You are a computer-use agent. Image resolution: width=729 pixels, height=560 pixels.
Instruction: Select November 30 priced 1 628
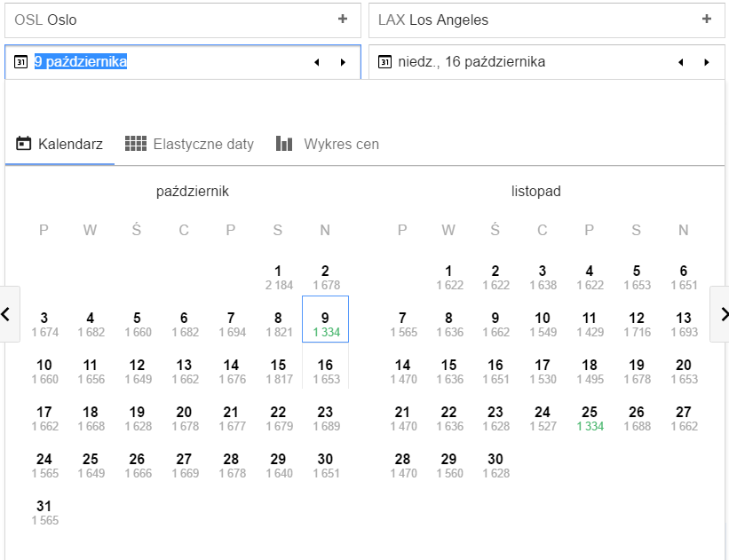(x=495, y=465)
